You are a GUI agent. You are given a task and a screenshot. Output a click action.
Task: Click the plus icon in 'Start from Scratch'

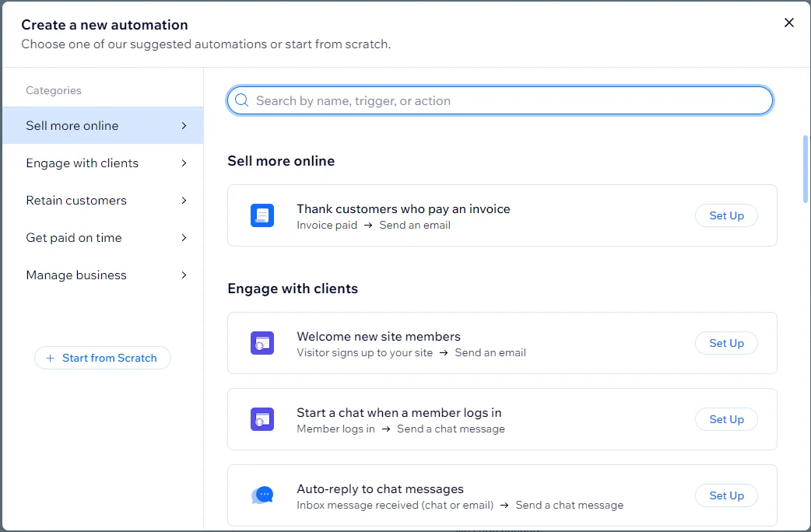tap(48, 358)
